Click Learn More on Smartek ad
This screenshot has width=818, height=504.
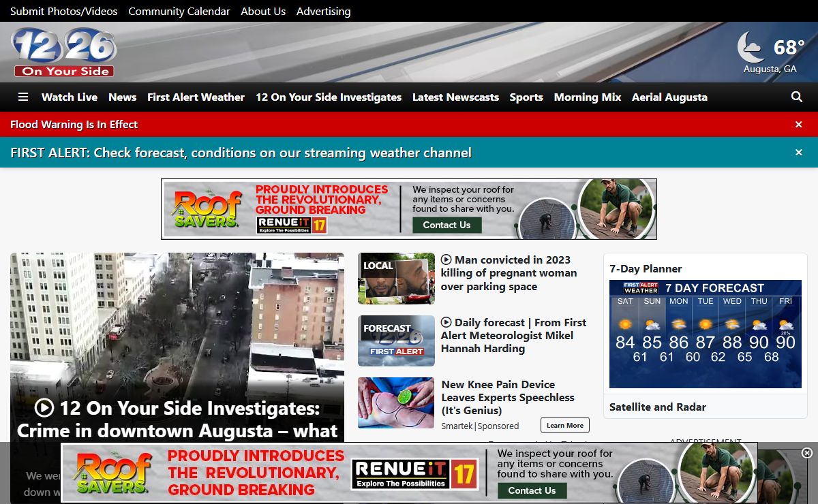[565, 426]
